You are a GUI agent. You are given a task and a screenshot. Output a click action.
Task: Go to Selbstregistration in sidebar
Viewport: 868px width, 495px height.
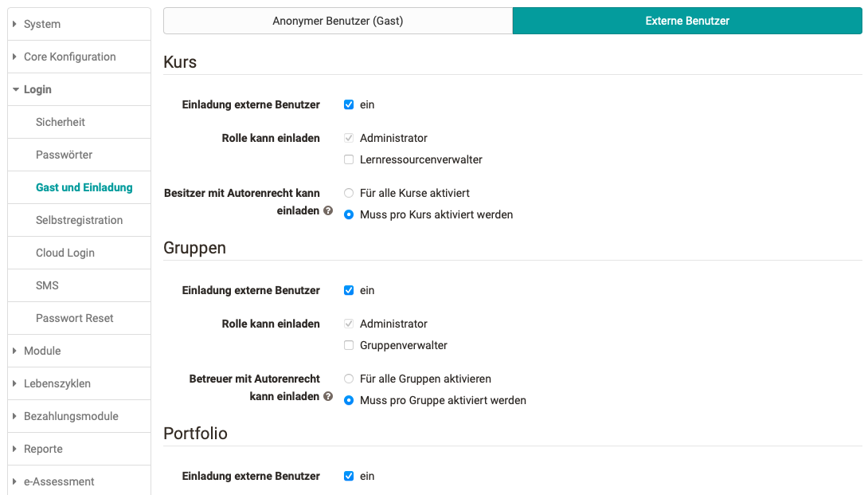point(79,220)
